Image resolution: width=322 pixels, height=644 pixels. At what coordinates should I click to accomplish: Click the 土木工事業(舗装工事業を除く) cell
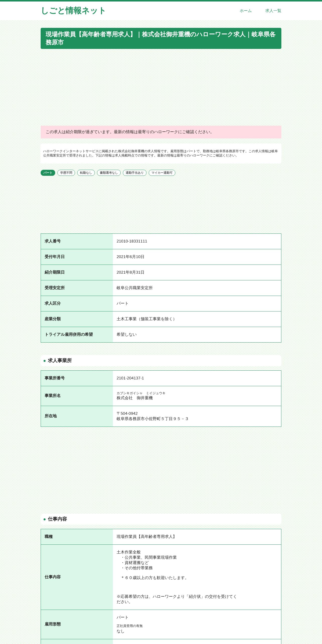click(x=197, y=319)
